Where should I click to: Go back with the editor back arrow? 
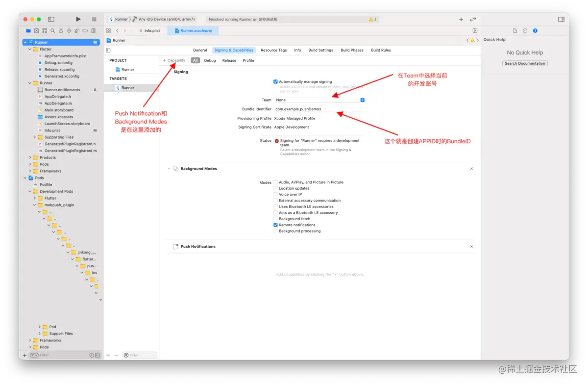pyautogui.click(x=117, y=30)
